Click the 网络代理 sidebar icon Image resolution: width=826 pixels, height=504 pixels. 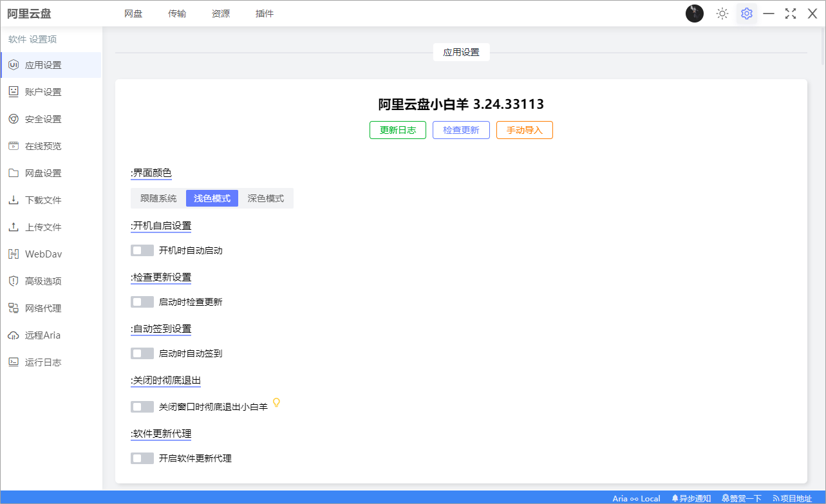[x=14, y=308]
